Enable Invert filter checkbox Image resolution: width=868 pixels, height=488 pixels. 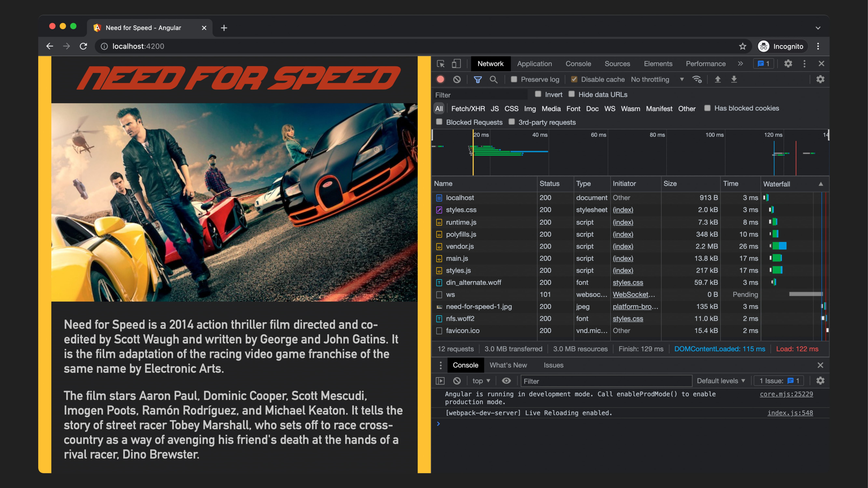pos(538,94)
